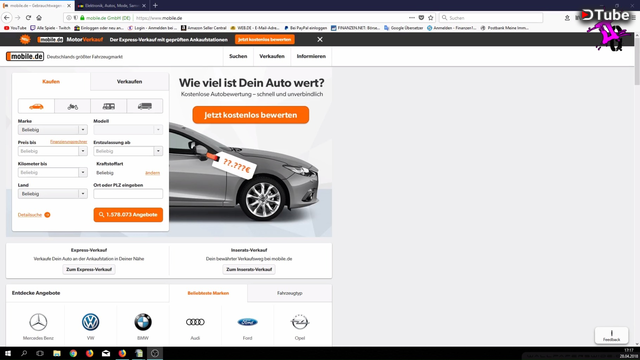Screen dimensions: 640x360
Task: Open the new tab plus button
Action: tap(155, 6)
